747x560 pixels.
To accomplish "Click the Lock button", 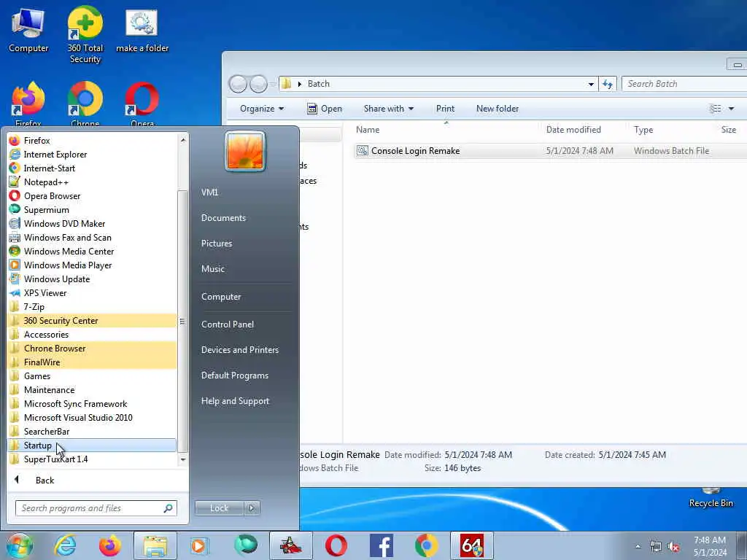I will [x=219, y=508].
